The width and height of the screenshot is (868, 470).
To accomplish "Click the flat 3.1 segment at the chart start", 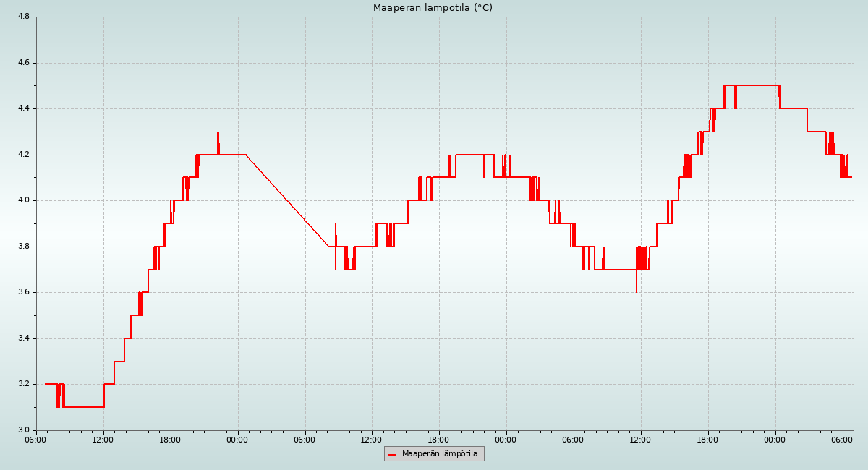I will [83, 407].
